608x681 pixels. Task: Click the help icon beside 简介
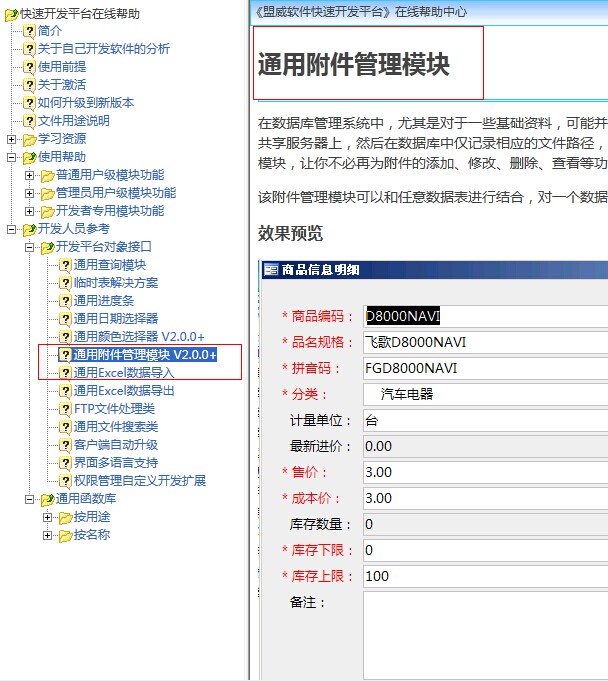[x=29, y=31]
